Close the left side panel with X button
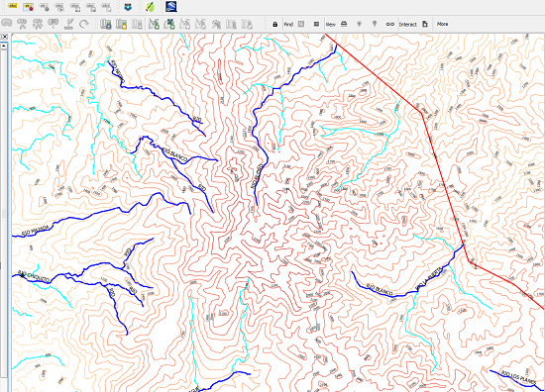This screenshot has height=392, width=545. click(5, 37)
